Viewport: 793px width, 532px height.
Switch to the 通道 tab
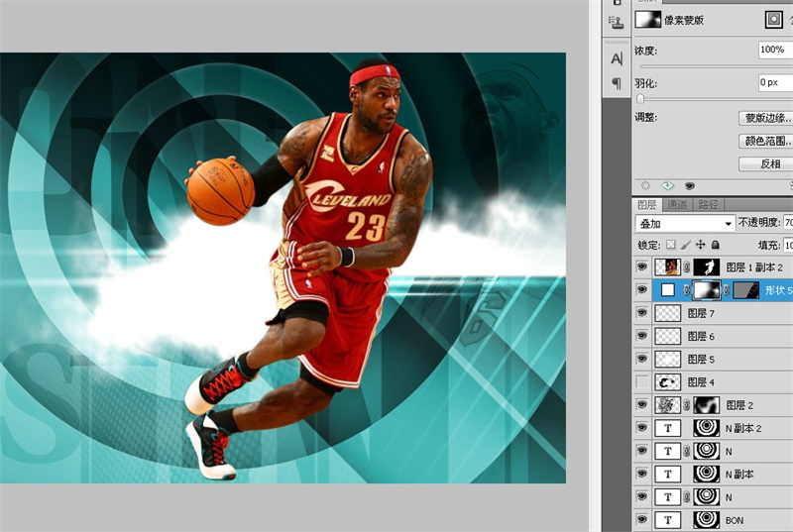(677, 205)
